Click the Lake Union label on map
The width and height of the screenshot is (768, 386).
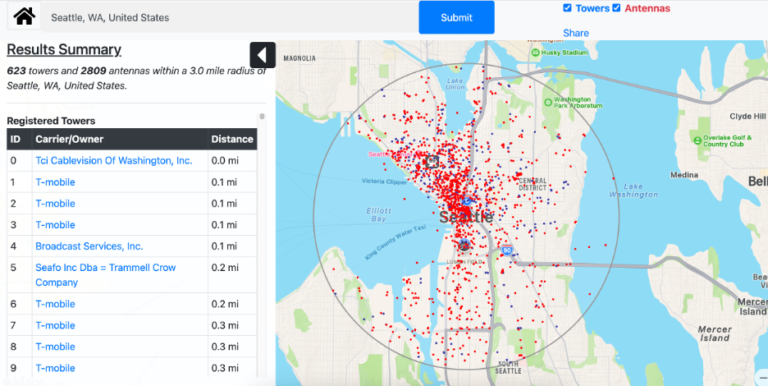456,84
